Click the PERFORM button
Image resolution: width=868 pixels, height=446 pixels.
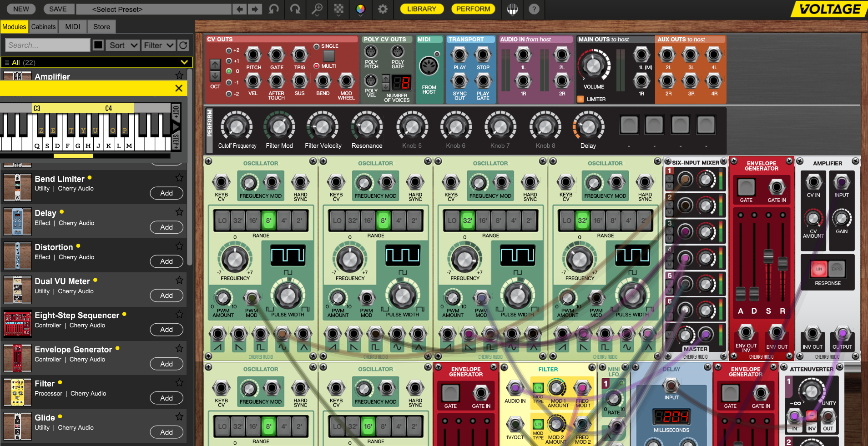[x=473, y=9]
